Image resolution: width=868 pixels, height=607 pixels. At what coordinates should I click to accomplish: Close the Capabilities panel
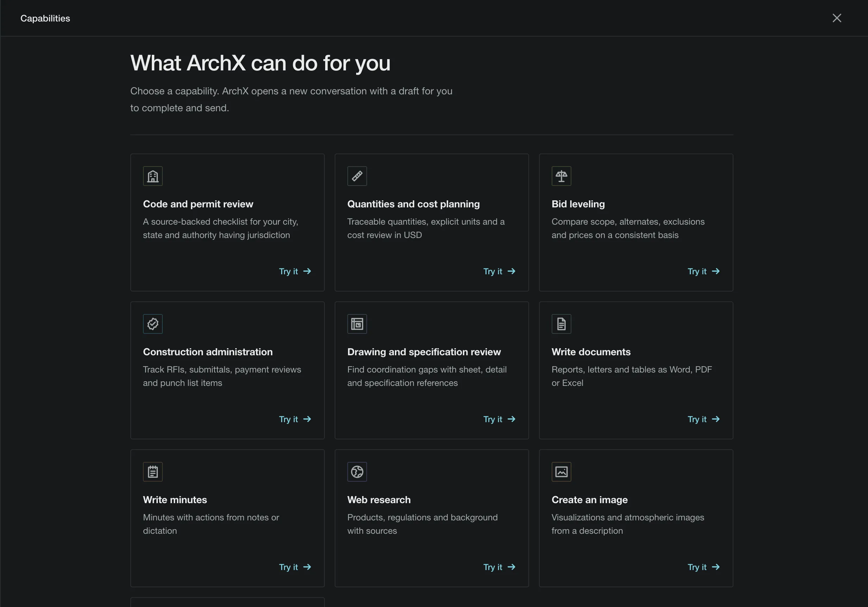[837, 18]
